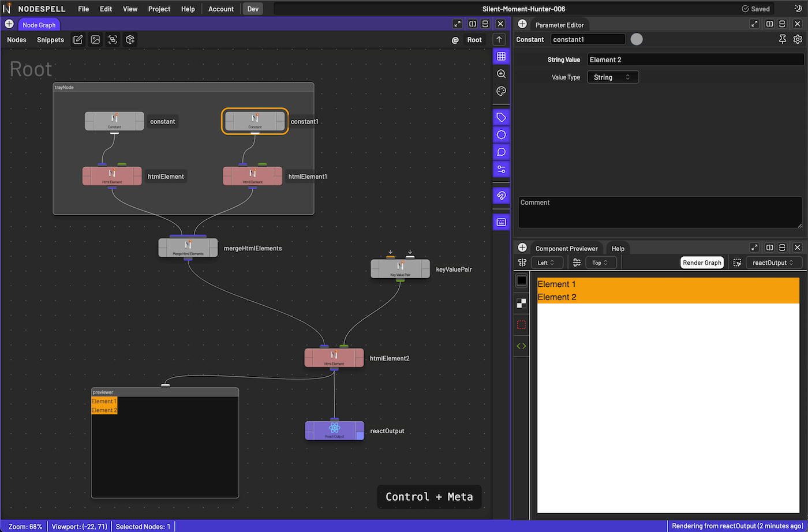The image size is (808, 532).
Task: Open the Edit menu
Action: [106, 9]
